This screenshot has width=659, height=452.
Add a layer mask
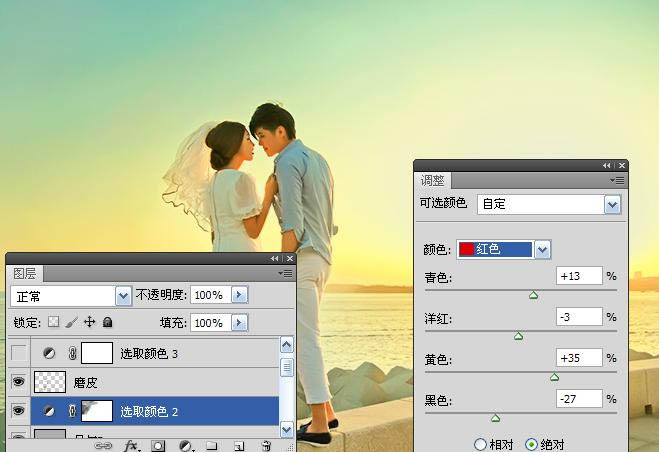coord(158,446)
